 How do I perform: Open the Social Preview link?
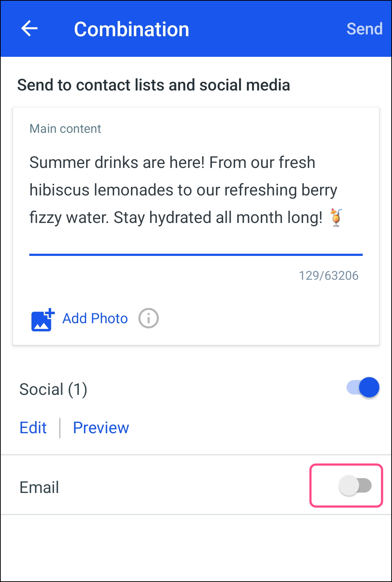coord(101,428)
